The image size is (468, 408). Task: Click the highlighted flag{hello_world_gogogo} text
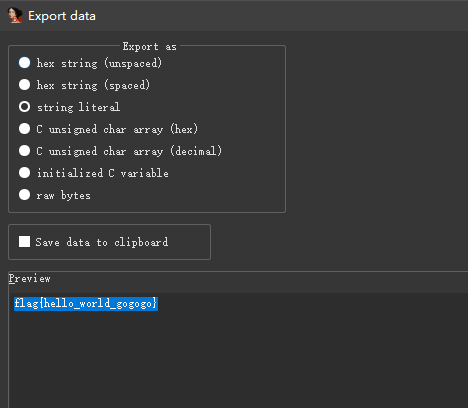tap(86, 304)
